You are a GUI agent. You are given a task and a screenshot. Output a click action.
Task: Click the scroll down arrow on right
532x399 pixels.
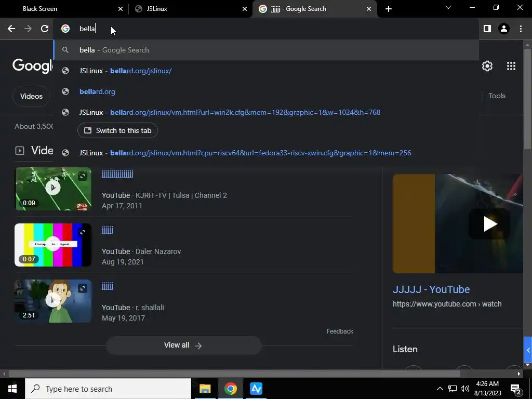click(x=527, y=365)
